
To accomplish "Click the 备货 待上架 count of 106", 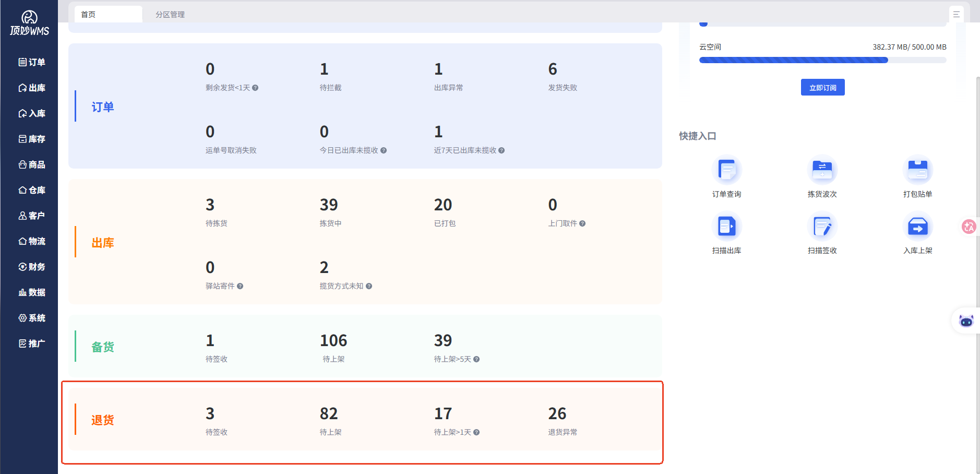I will coord(333,340).
